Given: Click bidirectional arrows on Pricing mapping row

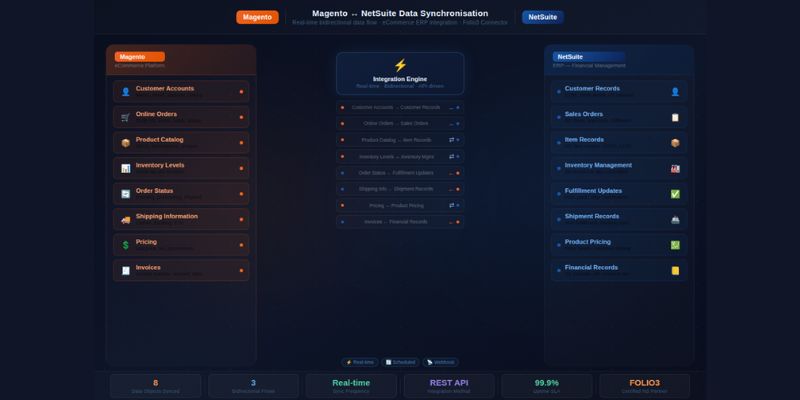Looking at the screenshot, I should 452,205.
